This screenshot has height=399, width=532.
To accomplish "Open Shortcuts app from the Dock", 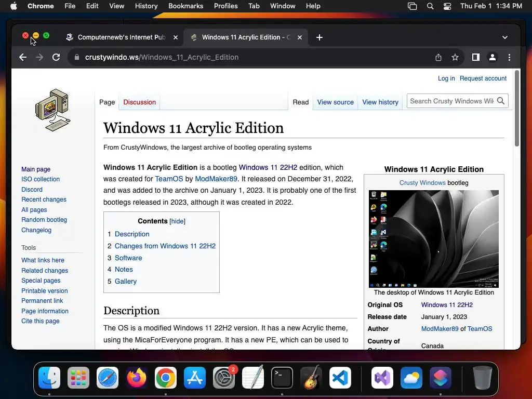I will [441, 378].
